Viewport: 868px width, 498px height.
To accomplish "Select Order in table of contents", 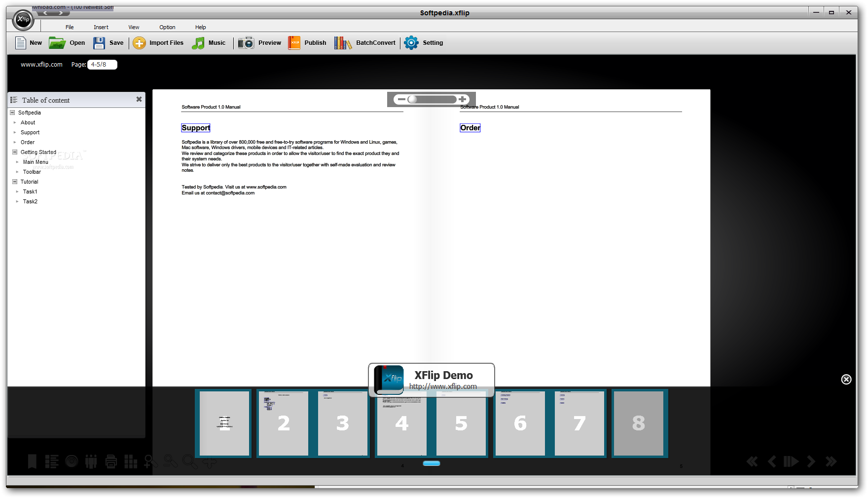I will click(x=28, y=142).
